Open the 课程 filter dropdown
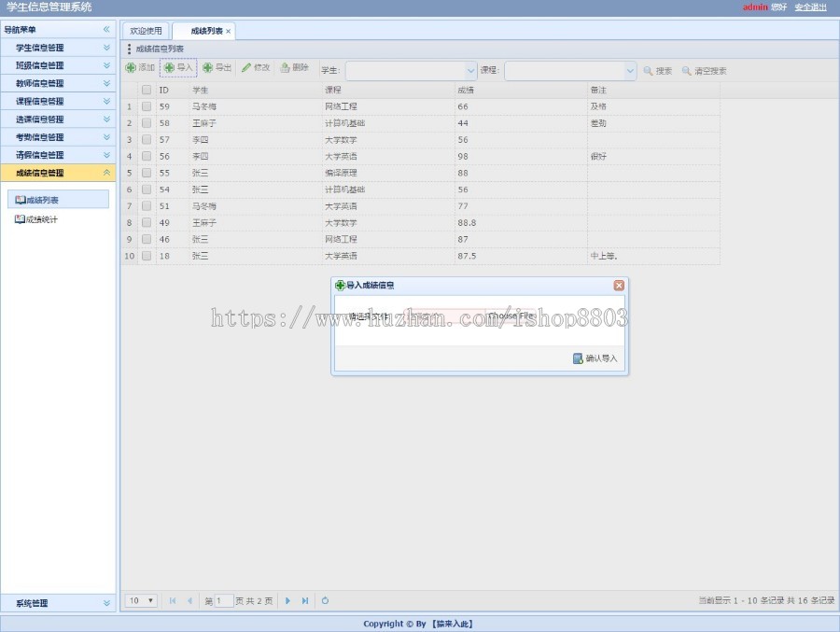Image resolution: width=840 pixels, height=632 pixels. [630, 71]
